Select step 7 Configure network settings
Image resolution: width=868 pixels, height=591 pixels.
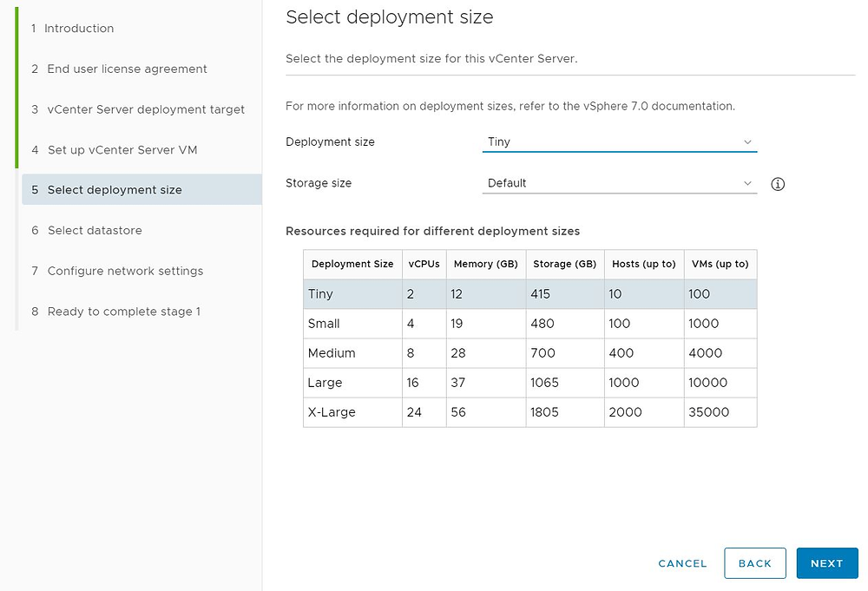117,271
